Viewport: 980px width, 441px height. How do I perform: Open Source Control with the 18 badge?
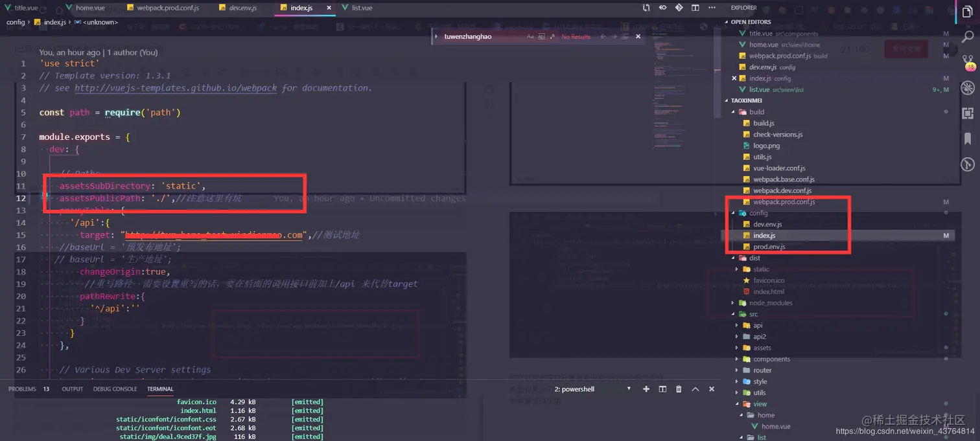pos(968,62)
